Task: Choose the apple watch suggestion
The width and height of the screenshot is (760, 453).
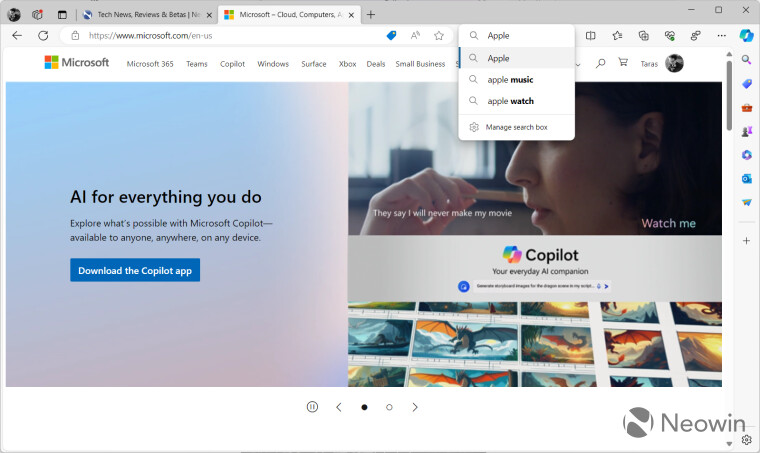Action: tap(517, 101)
